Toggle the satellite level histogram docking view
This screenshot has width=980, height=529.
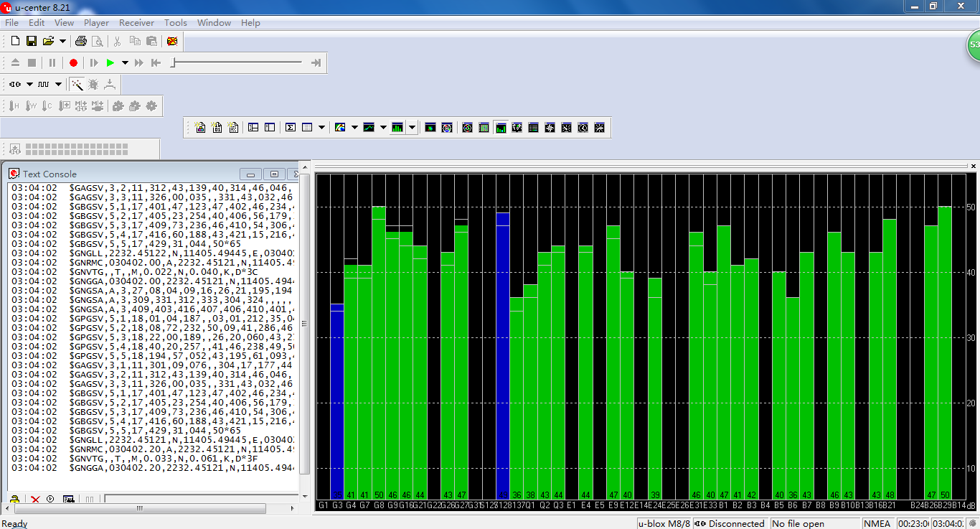(501, 128)
